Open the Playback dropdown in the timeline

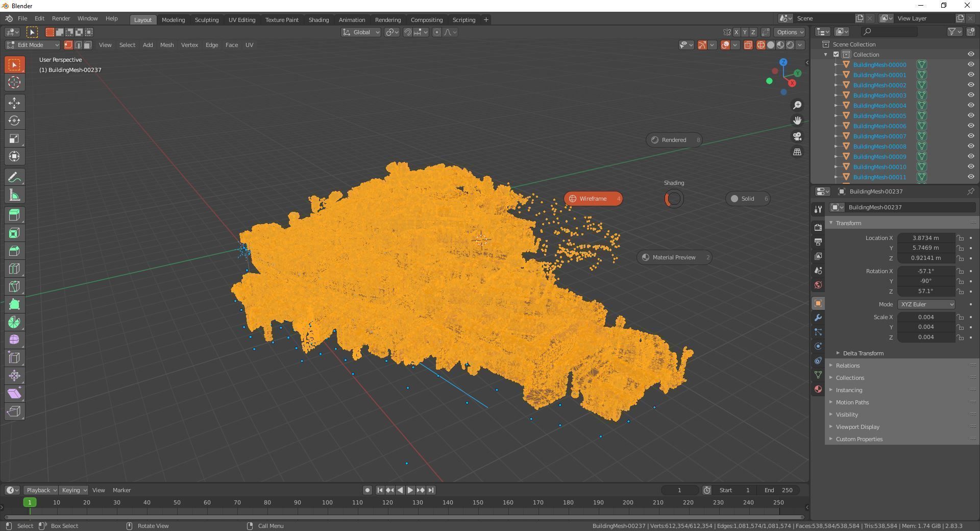coord(41,490)
